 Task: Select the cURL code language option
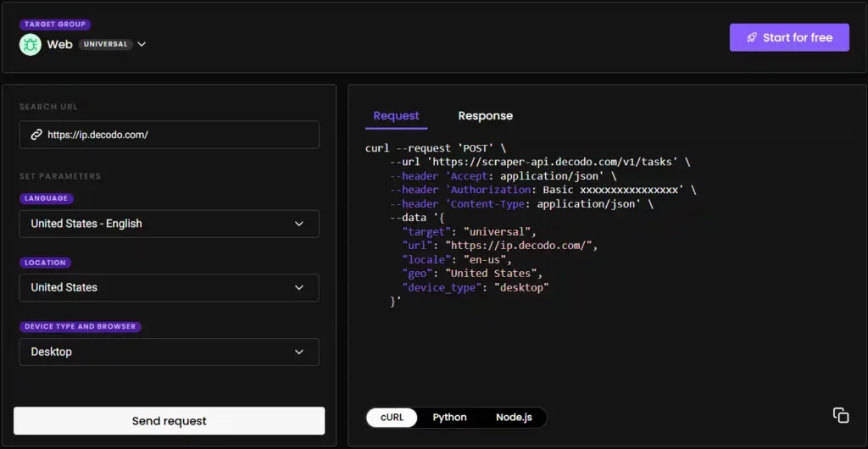[392, 418]
